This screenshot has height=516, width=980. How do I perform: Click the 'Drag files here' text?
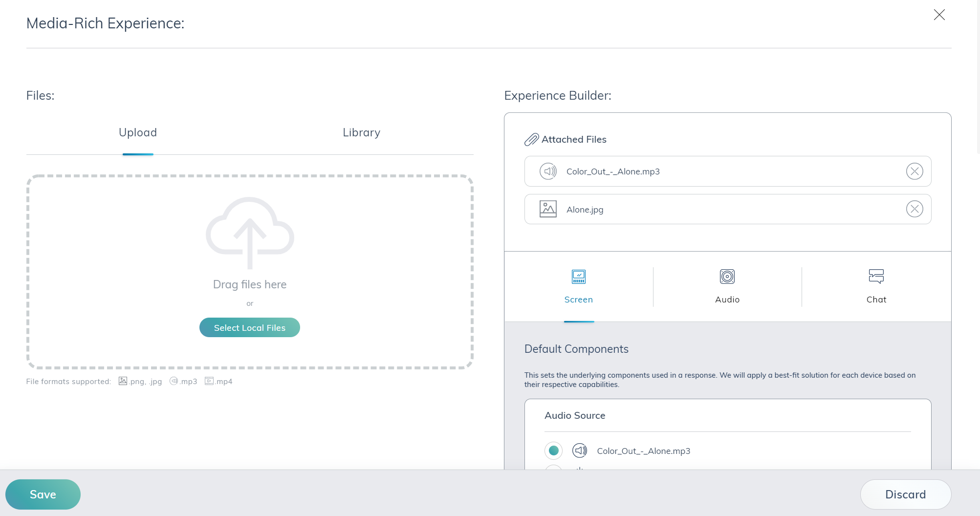tap(250, 284)
